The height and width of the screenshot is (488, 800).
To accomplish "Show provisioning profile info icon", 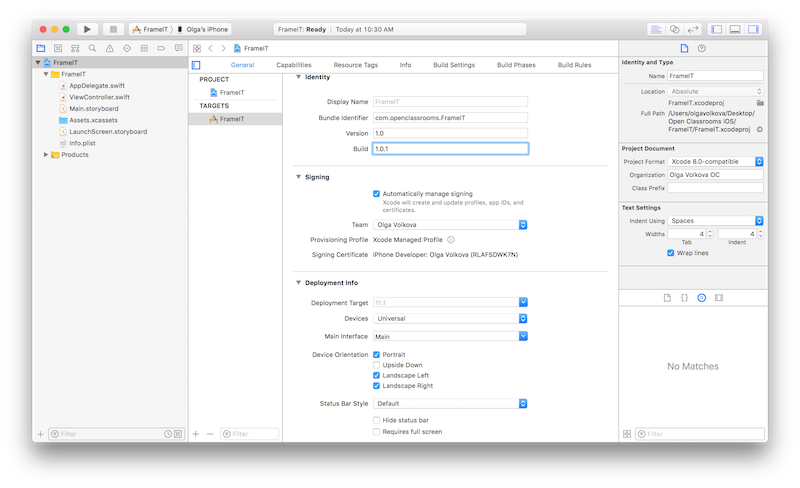I will click(x=451, y=240).
